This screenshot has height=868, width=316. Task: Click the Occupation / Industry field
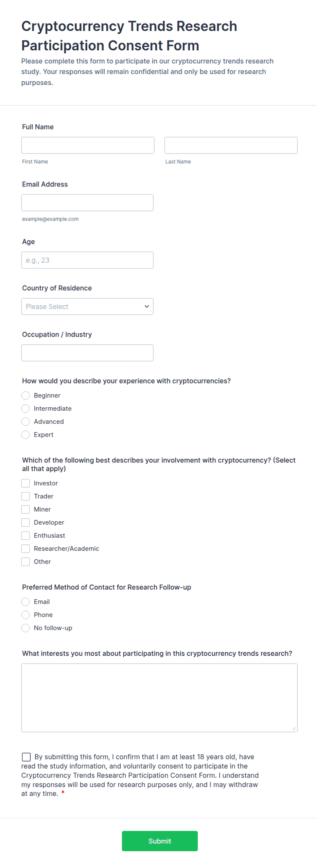[x=87, y=353]
